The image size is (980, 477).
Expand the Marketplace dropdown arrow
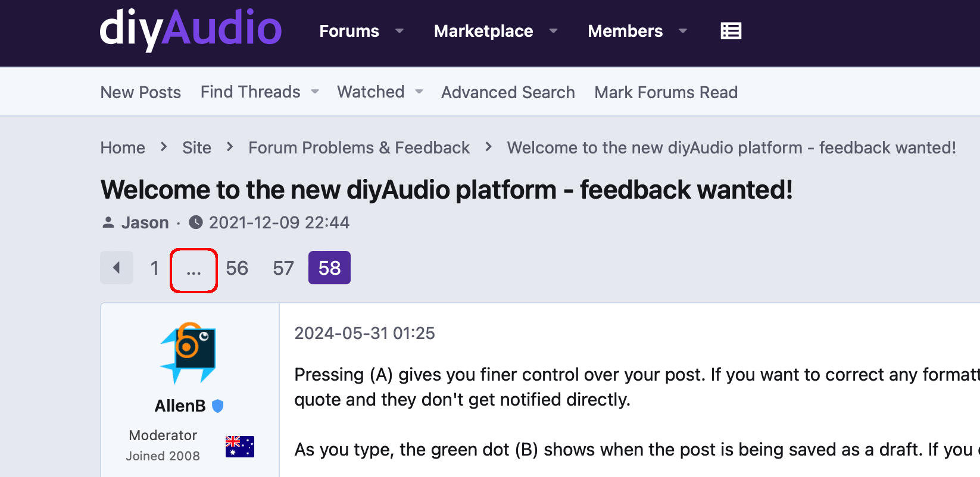[553, 31]
